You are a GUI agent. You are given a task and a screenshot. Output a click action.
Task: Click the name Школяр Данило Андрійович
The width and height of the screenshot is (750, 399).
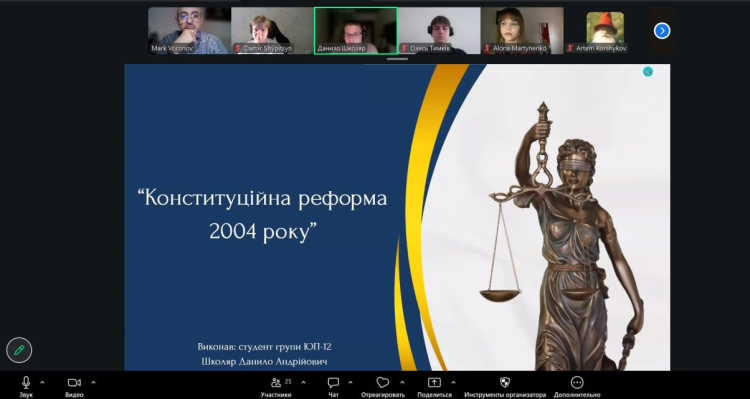coord(264,362)
